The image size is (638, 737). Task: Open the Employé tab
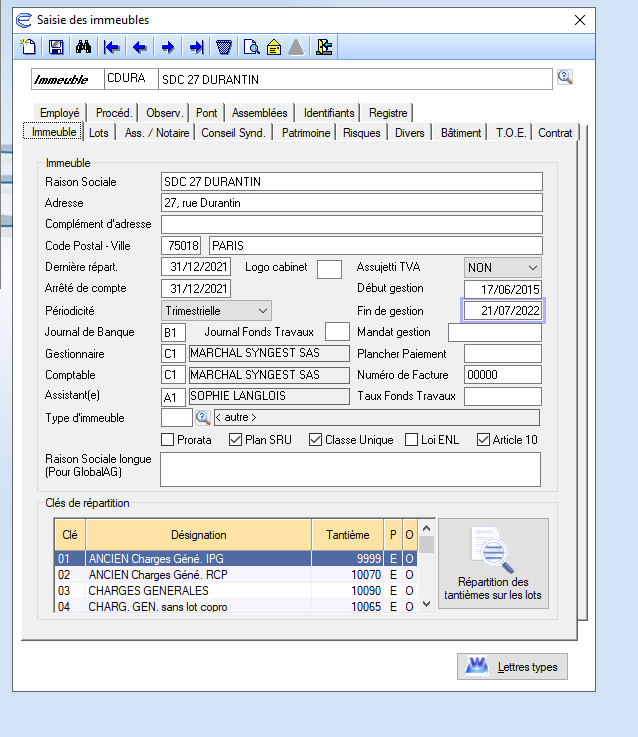tap(60, 113)
